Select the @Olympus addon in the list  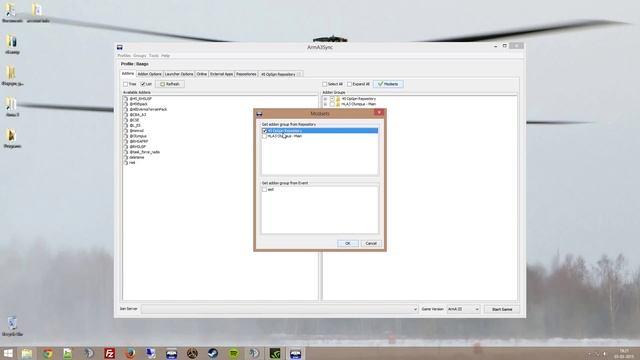[138, 136]
